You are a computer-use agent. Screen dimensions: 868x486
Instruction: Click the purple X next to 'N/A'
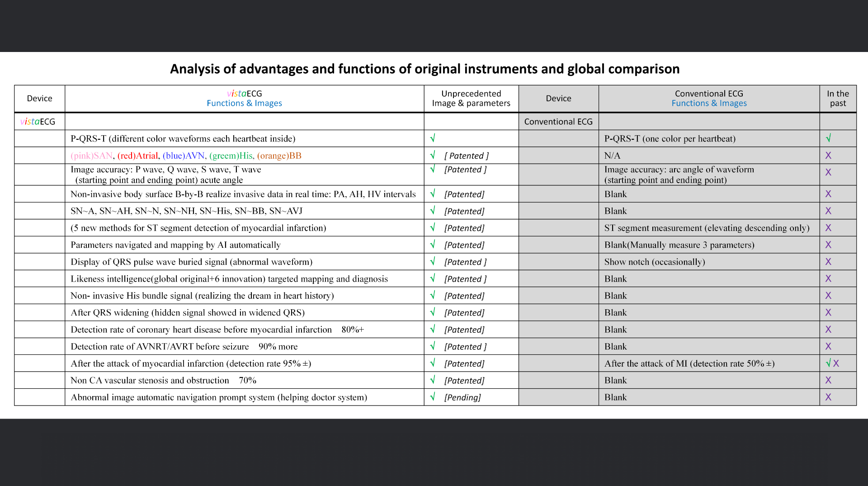pos(828,156)
